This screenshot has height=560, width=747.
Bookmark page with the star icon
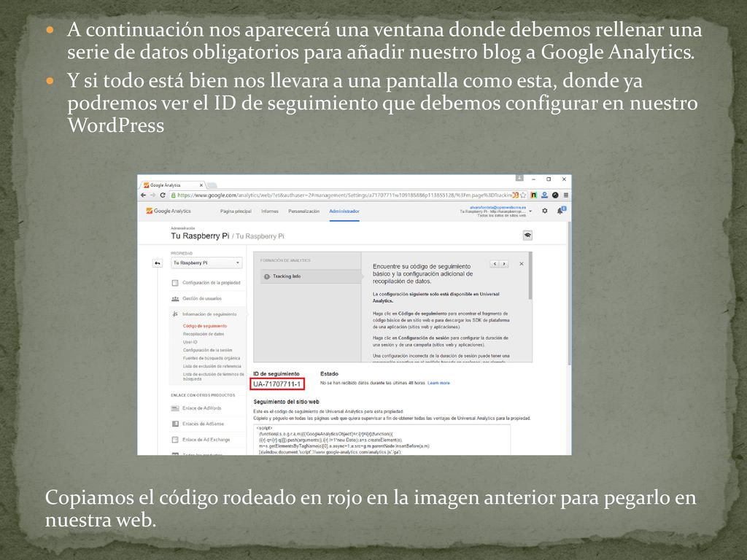(x=523, y=195)
